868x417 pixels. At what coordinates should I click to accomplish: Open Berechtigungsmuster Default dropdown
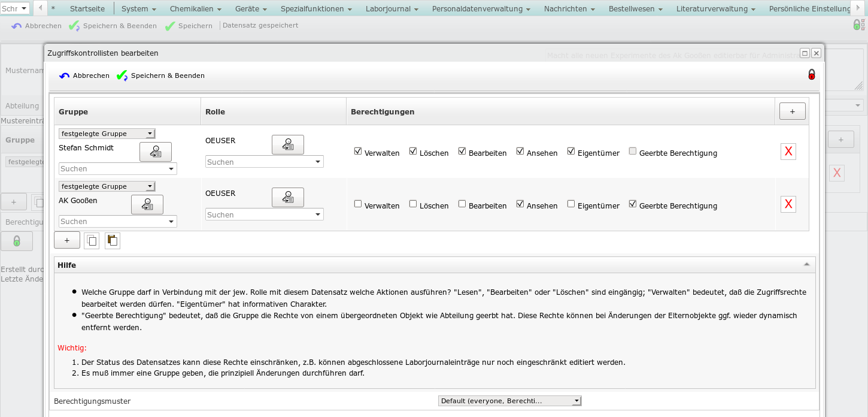(x=509, y=401)
